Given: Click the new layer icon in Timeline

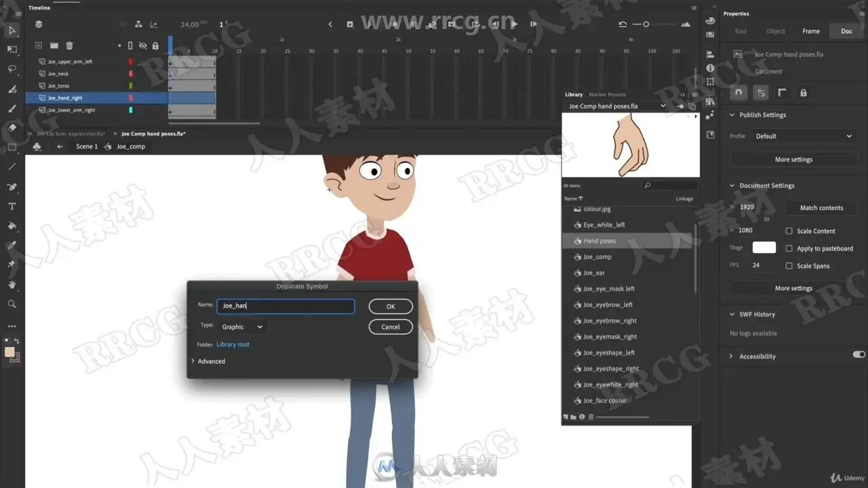Looking at the screenshot, I should (39, 45).
